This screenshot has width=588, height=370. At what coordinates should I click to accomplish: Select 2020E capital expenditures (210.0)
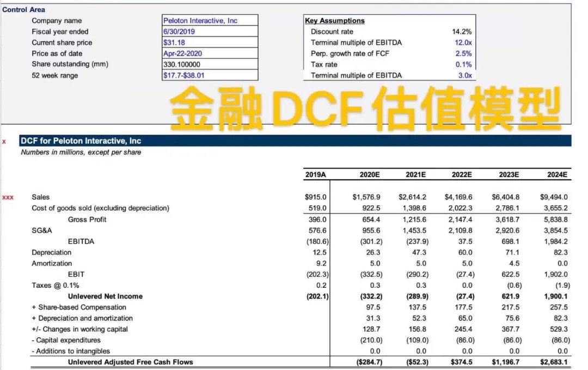[371, 340]
